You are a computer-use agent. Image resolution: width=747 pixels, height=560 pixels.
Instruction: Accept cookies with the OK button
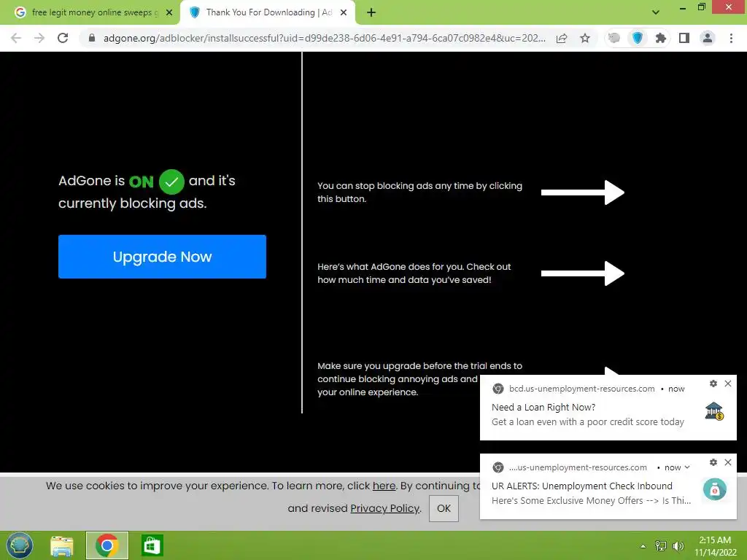point(444,508)
